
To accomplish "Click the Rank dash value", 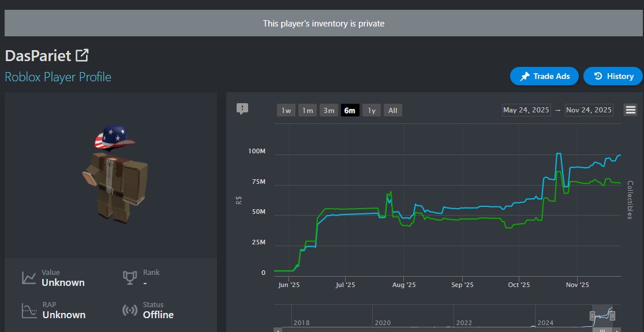I will click(145, 283).
